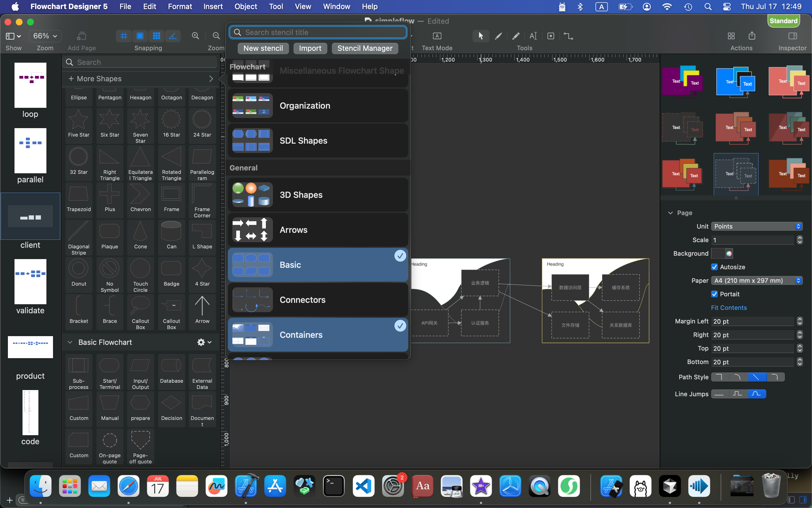
Task: Select the pencil tool
Action: (x=516, y=36)
